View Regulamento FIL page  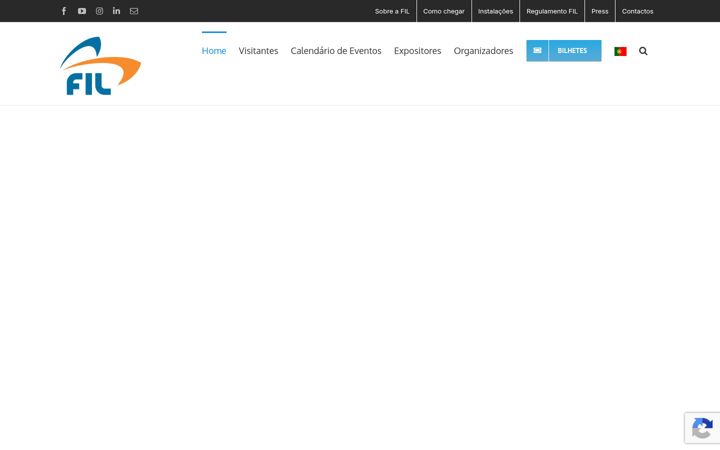pos(552,11)
